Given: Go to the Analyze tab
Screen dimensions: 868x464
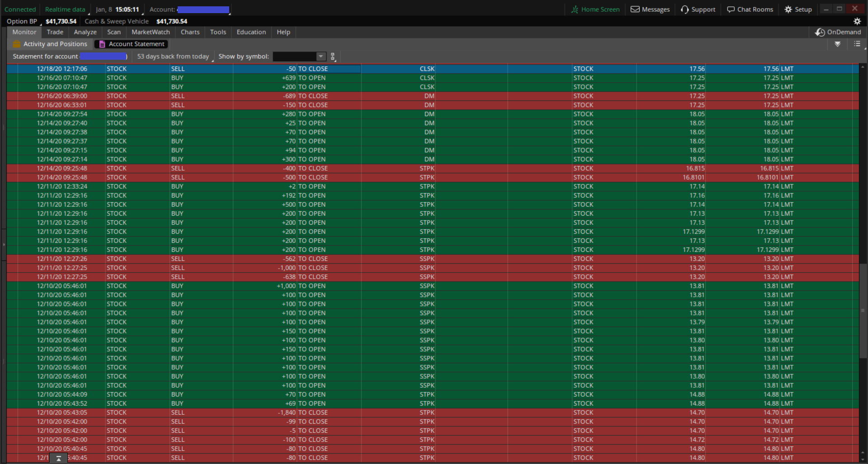Looking at the screenshot, I should click(x=85, y=32).
